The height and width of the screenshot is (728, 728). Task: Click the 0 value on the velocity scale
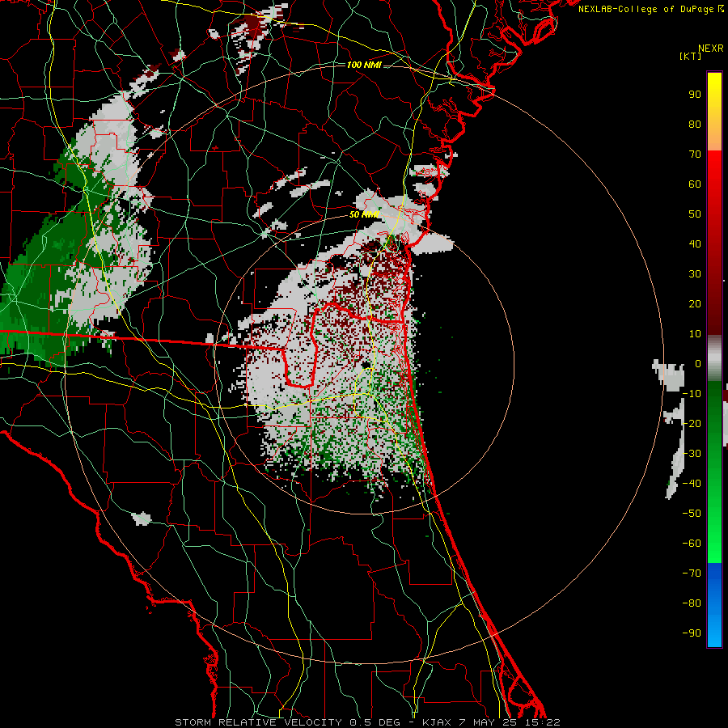tap(697, 364)
